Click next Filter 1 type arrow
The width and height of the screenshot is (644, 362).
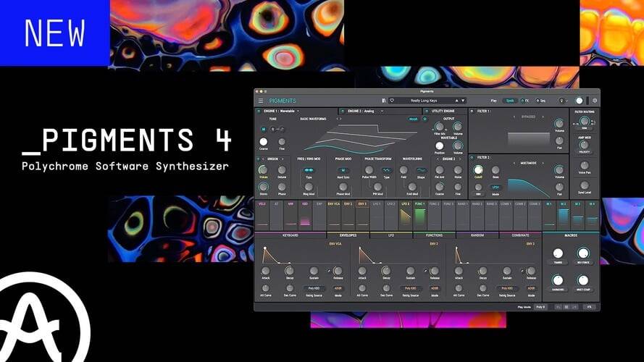click(543, 117)
